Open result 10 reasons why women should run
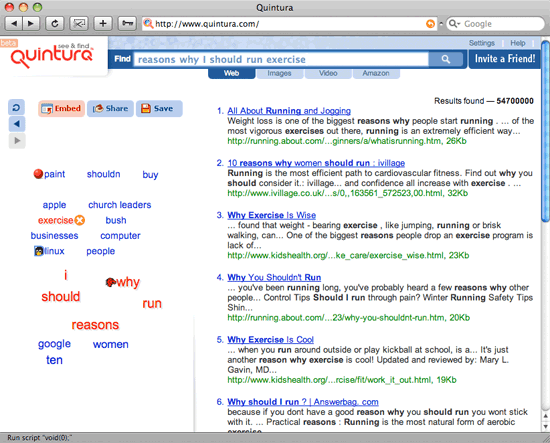 click(x=316, y=163)
